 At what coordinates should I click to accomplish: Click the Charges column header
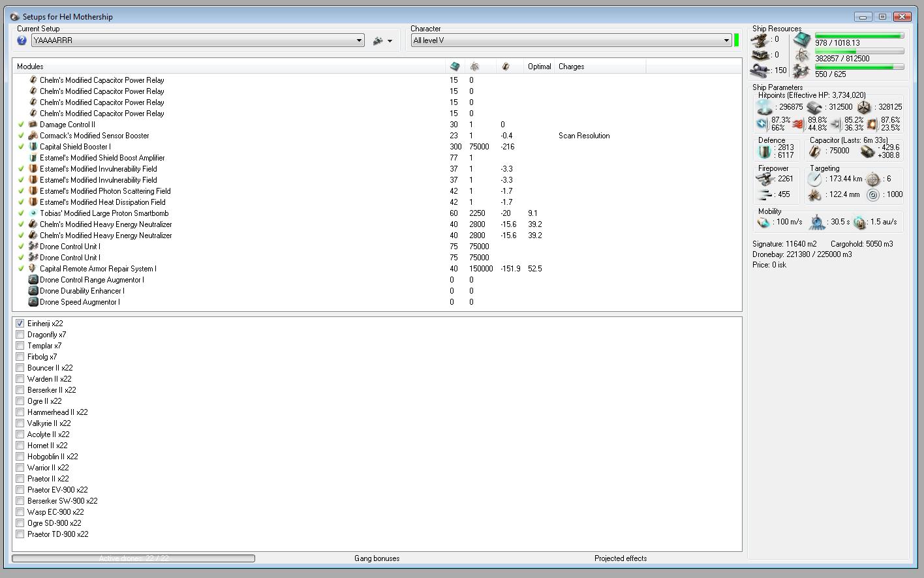[600, 67]
